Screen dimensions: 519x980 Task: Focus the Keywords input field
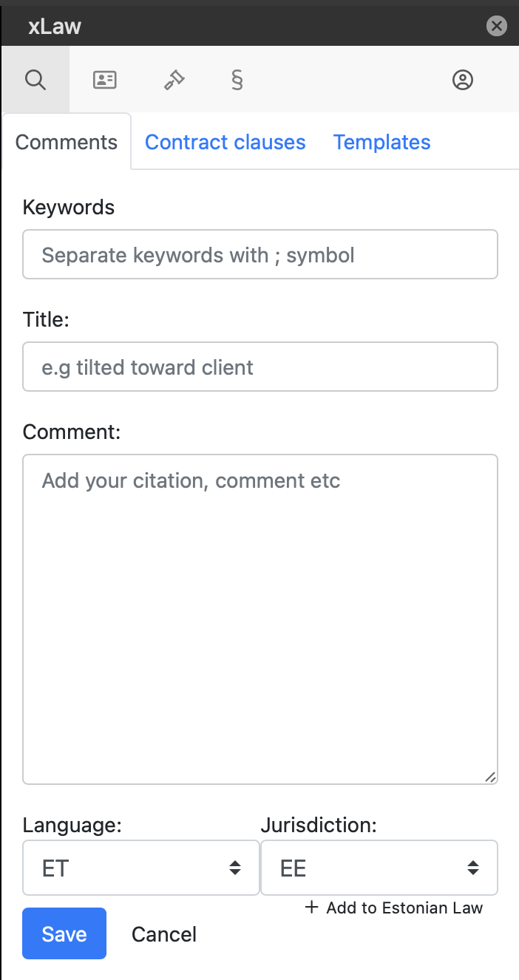click(x=260, y=255)
